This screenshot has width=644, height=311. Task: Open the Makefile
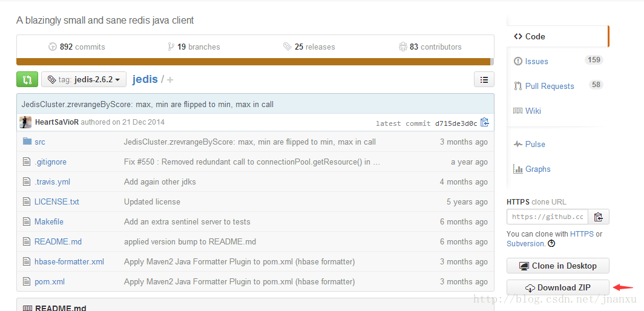tap(49, 221)
